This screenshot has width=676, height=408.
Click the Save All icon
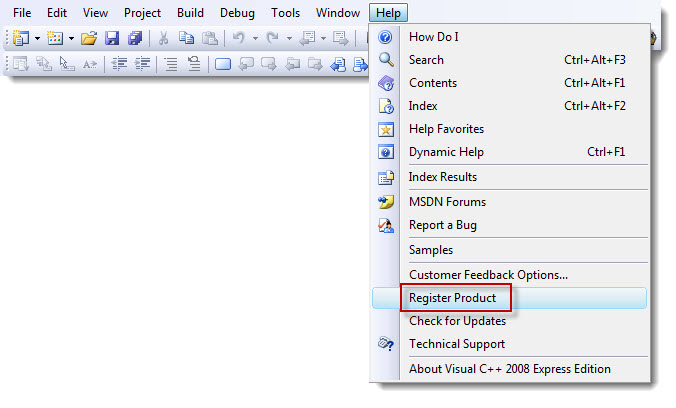click(x=135, y=38)
